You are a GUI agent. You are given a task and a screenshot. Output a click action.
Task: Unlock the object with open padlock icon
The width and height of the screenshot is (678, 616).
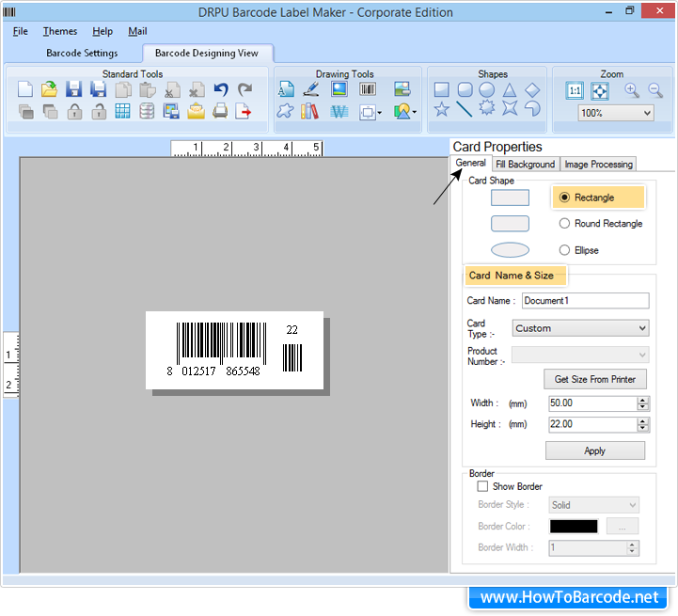[x=99, y=112]
